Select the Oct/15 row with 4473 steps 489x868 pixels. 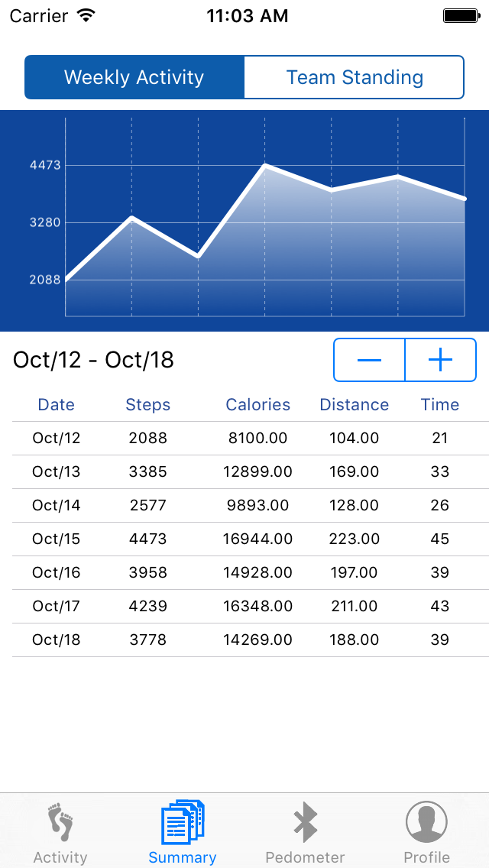(251, 539)
